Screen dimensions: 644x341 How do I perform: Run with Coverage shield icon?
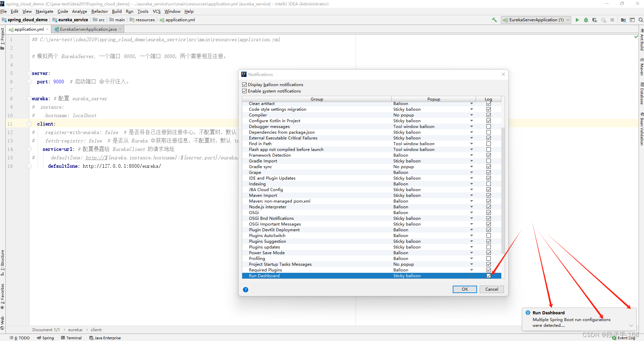[594, 20]
